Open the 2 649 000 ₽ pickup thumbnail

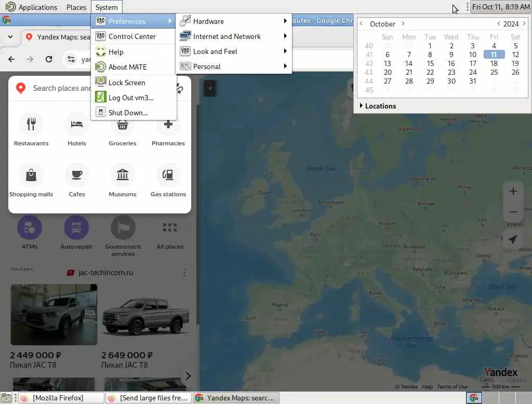click(145, 315)
